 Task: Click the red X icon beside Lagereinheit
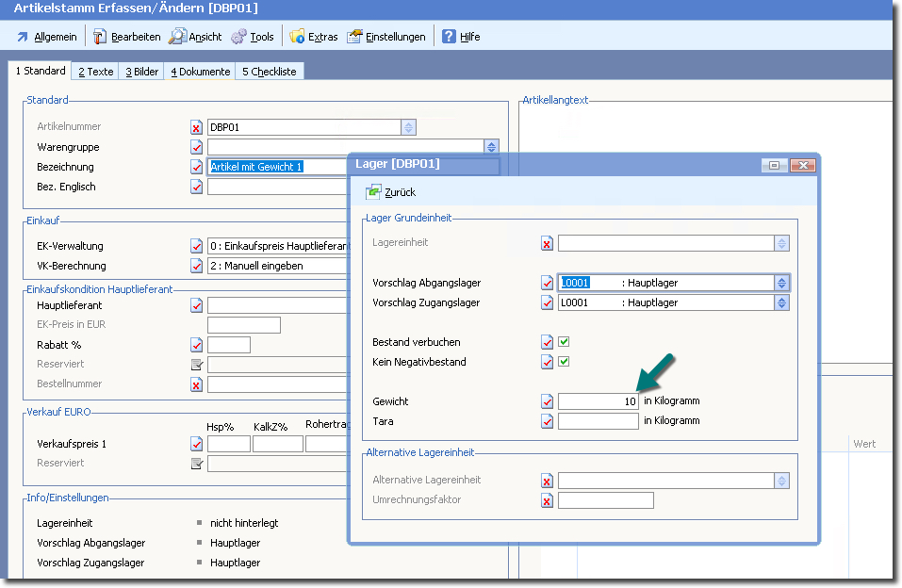click(x=548, y=243)
